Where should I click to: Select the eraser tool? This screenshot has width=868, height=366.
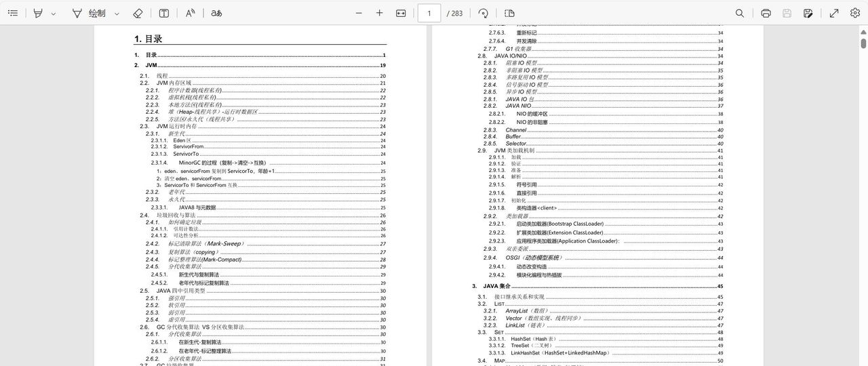[138, 13]
